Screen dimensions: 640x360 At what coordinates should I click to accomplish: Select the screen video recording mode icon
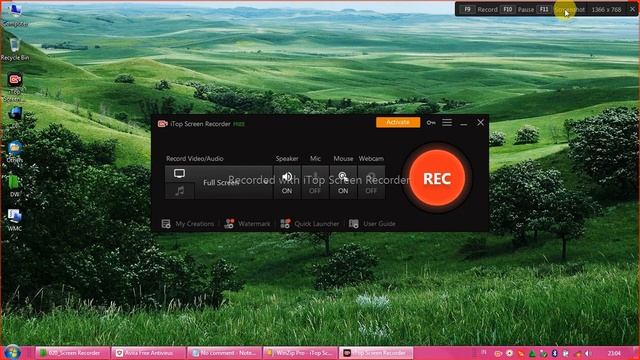[179, 173]
